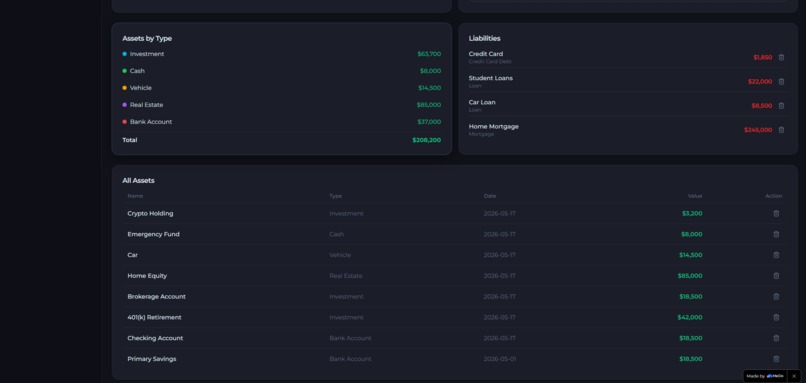Click the Action column header
806x383 pixels.
pos(774,196)
